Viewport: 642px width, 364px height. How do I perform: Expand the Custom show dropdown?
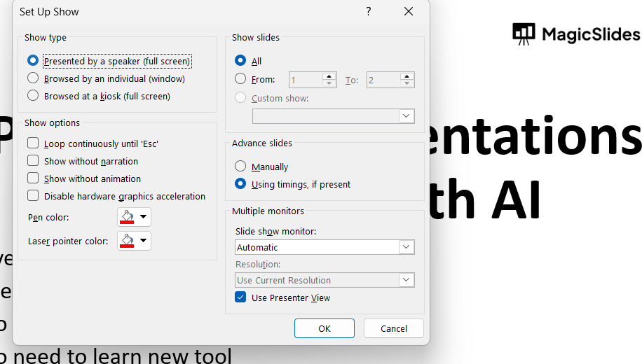[x=407, y=116]
